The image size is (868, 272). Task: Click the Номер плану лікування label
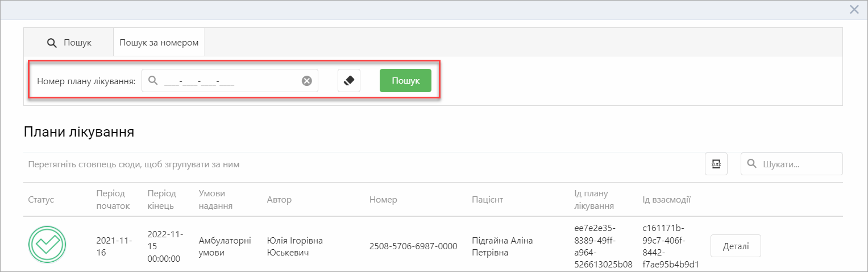(86, 81)
